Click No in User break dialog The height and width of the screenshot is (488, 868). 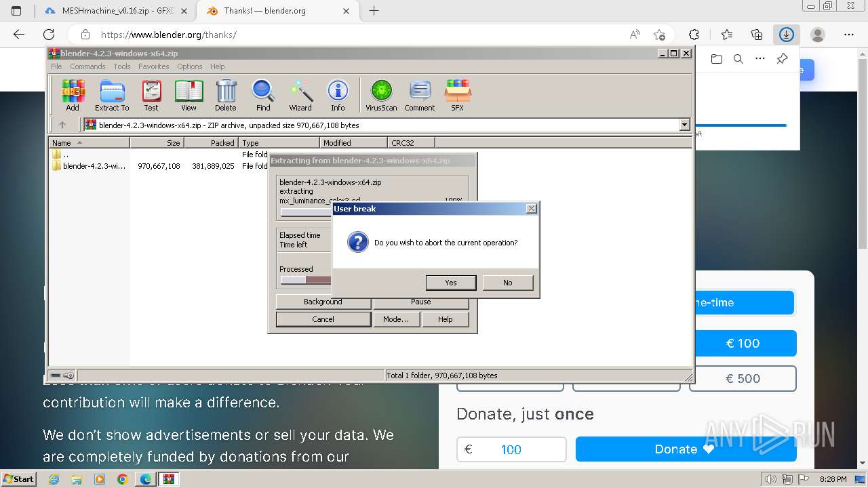coord(508,283)
